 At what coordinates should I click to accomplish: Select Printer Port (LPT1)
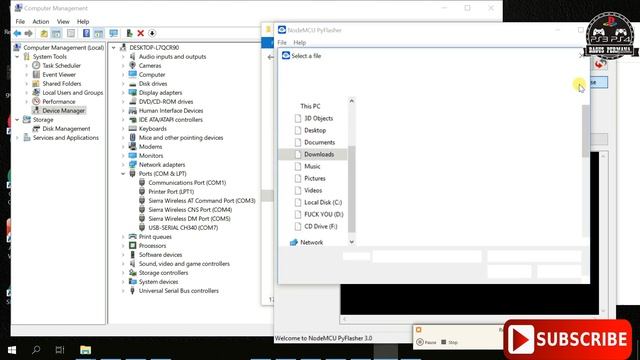coord(171,191)
